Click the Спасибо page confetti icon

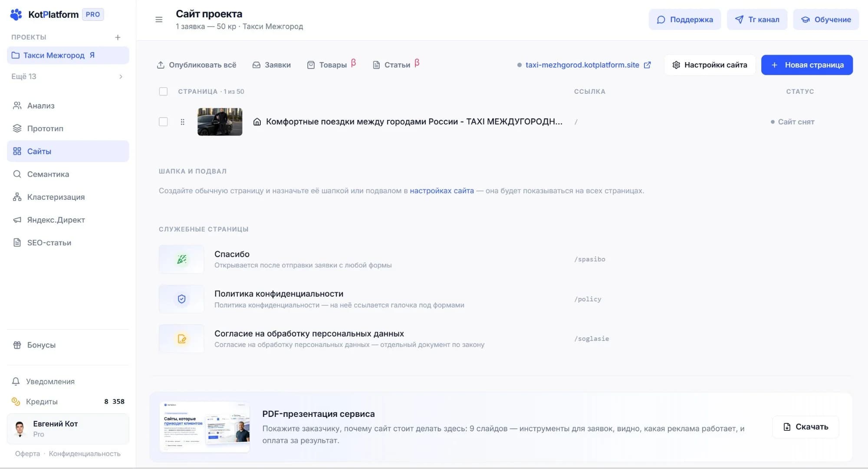pyautogui.click(x=181, y=259)
